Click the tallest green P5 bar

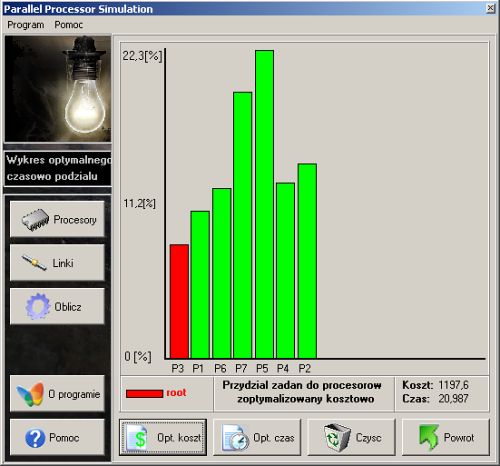coord(265,204)
